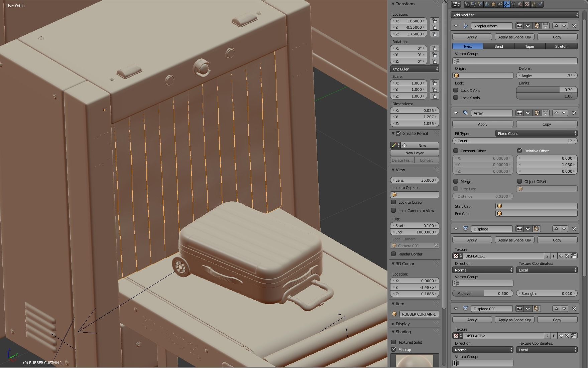Toggle SimpleDeform viewport visibility eye
Screen dimensions: 588x368
(x=528, y=26)
